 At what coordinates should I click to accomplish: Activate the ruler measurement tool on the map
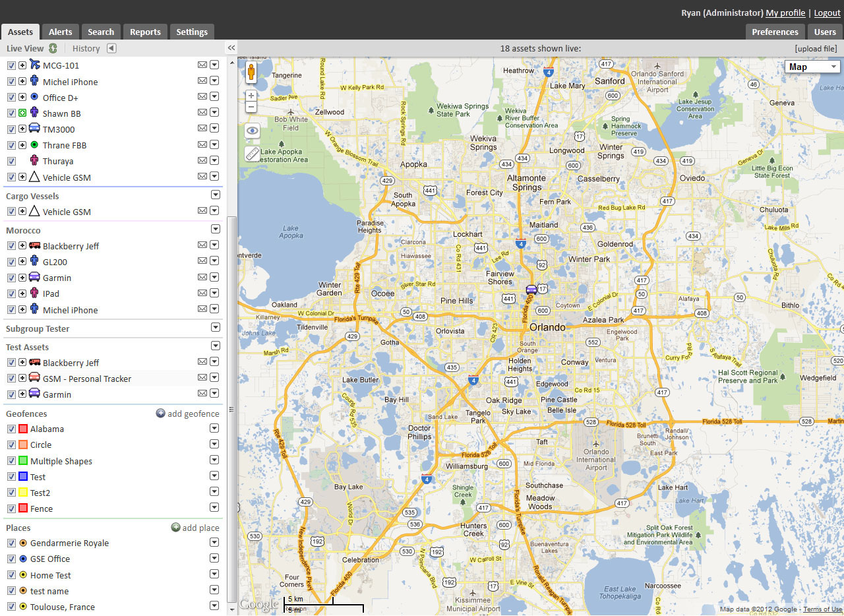[x=251, y=154]
